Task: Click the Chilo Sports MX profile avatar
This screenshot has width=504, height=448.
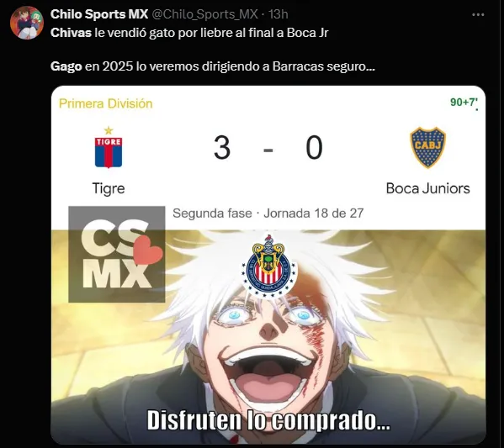Action: point(27,22)
